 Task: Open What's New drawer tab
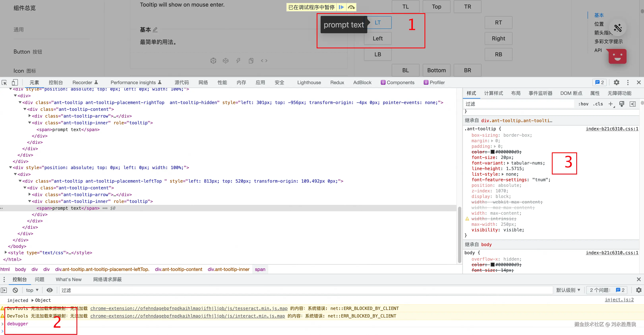(x=69, y=279)
